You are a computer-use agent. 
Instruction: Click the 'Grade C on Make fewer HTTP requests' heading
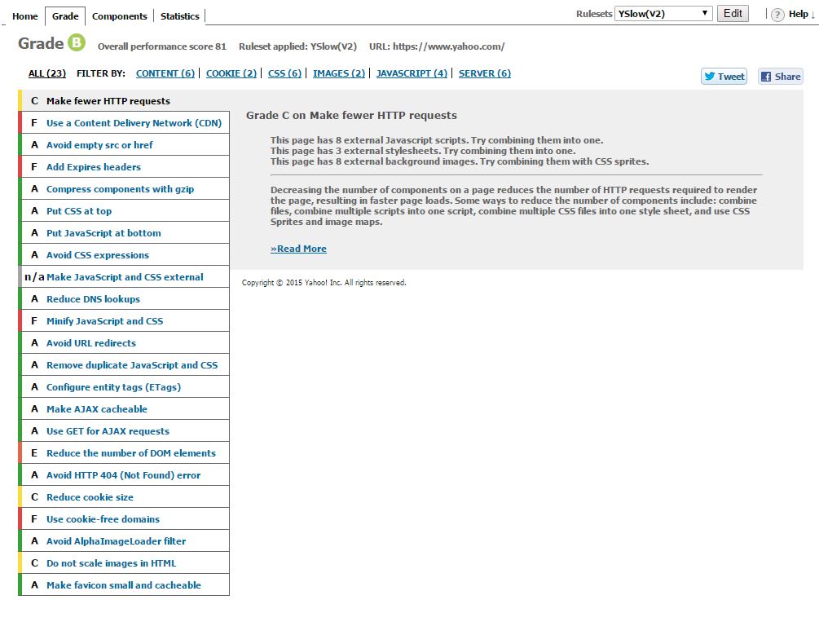(x=351, y=116)
